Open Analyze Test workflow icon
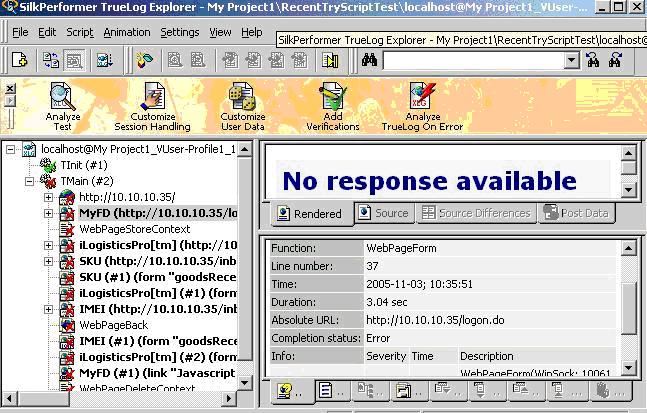The height and width of the screenshot is (413, 647). click(63, 106)
